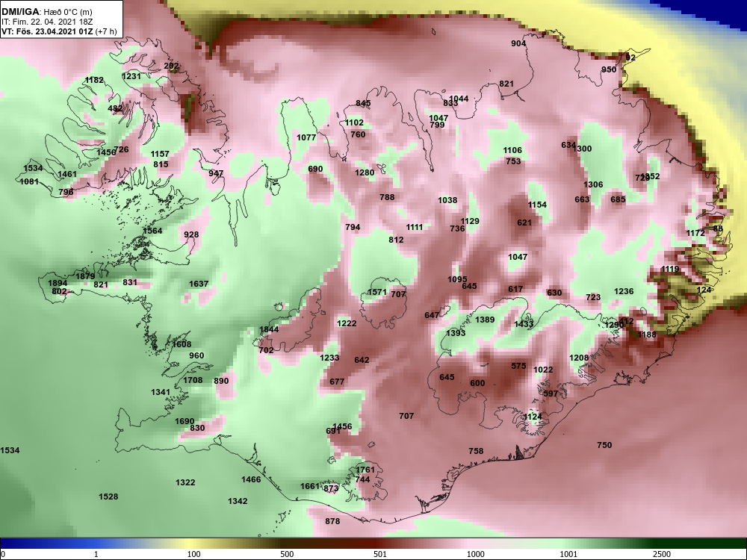The width and height of the screenshot is (747, 560).
Task: Click the 1844 reading
Action: 269,329
